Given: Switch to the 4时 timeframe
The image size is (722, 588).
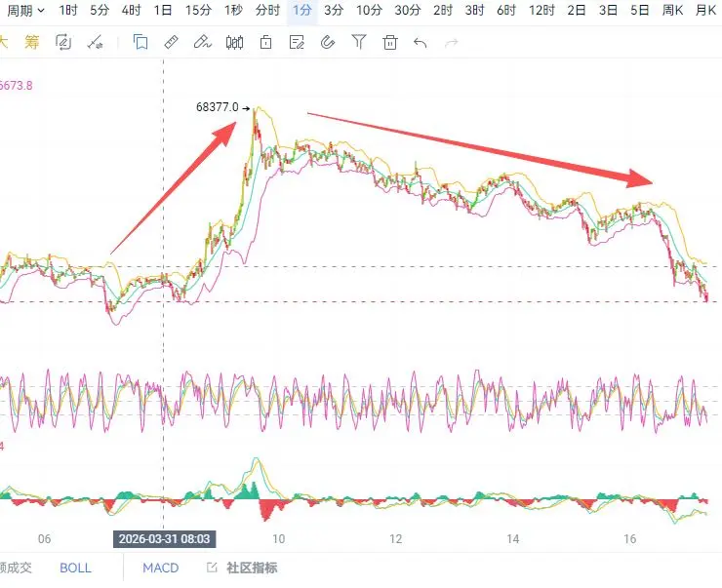Looking at the screenshot, I should 132,10.
